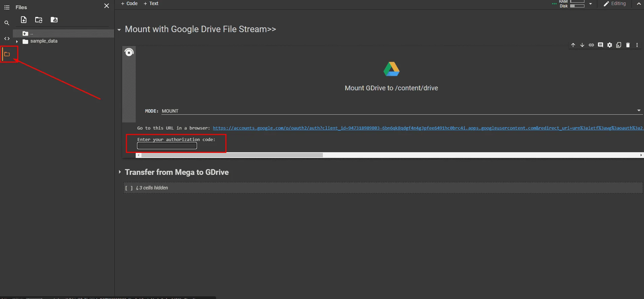
Task: Select the Transfer from Mega to GDrive heading
Action: [x=177, y=172]
